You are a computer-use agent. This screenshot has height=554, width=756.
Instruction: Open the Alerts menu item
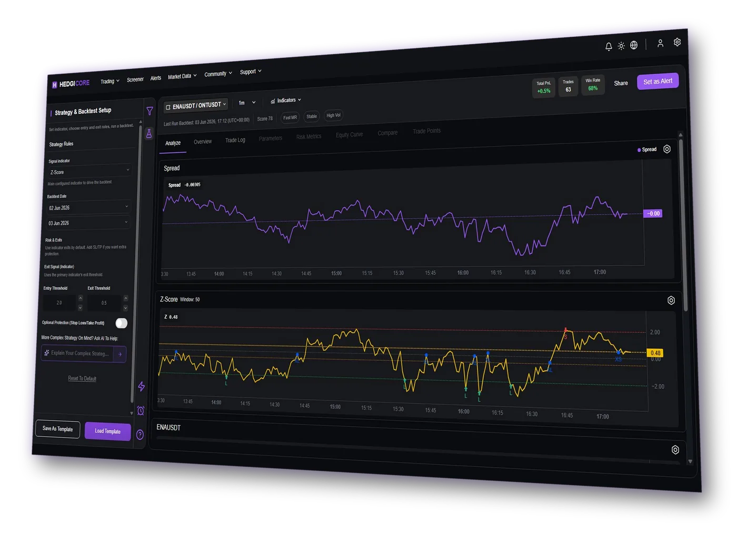coord(156,78)
